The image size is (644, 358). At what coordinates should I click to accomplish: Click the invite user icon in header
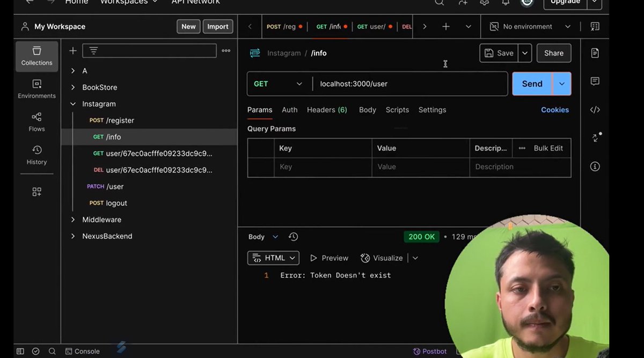[463, 2]
